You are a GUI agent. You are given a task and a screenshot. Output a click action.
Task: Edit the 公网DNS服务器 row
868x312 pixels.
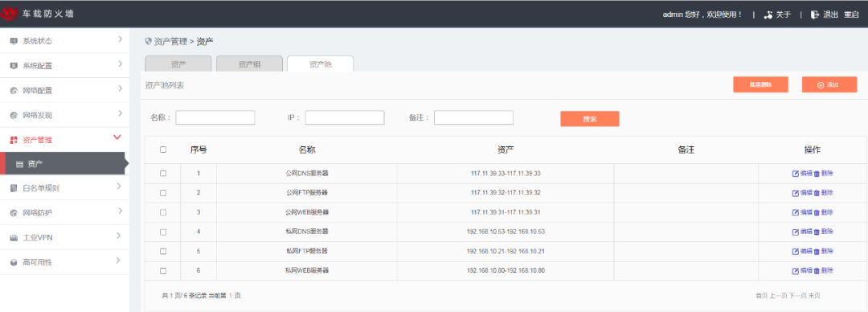[x=802, y=174]
